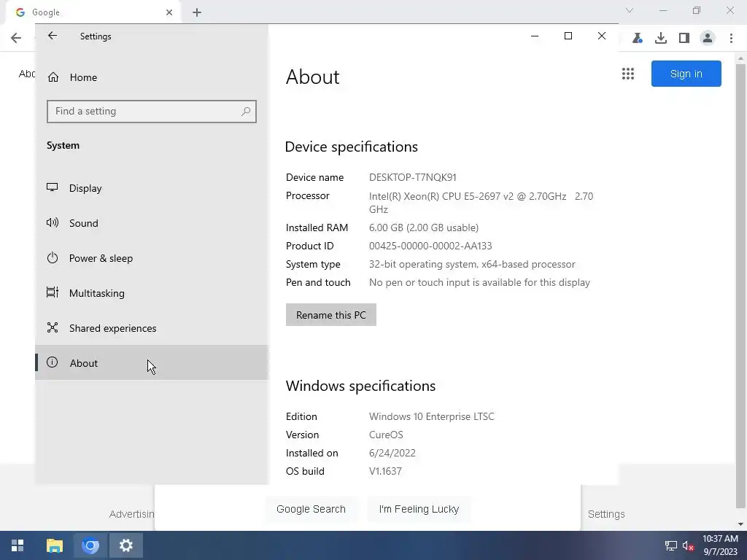The height and width of the screenshot is (560, 747).
Task: Click the CureOS version value
Action: tap(386, 435)
